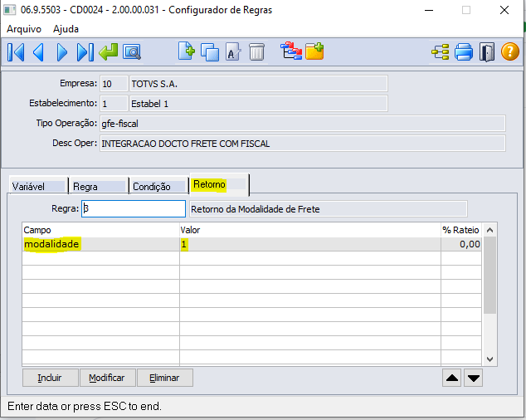Viewport: 526px width, 420px height.
Task: Click the Incluir button
Action: pos(50,378)
